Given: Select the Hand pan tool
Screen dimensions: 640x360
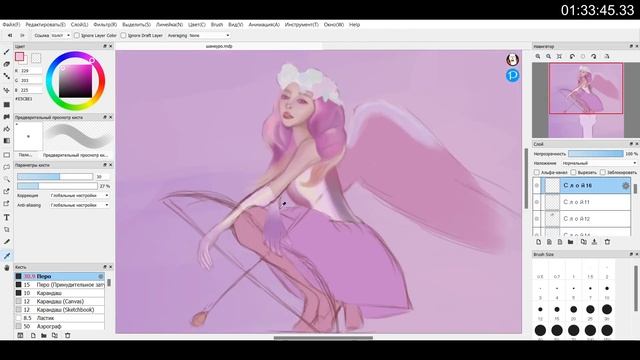Looking at the screenshot, I should point(7,268).
